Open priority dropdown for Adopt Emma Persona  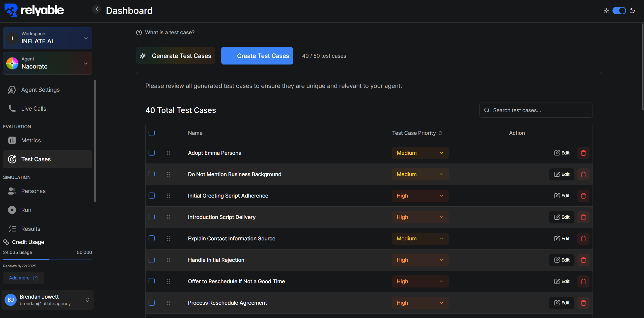pyautogui.click(x=420, y=153)
